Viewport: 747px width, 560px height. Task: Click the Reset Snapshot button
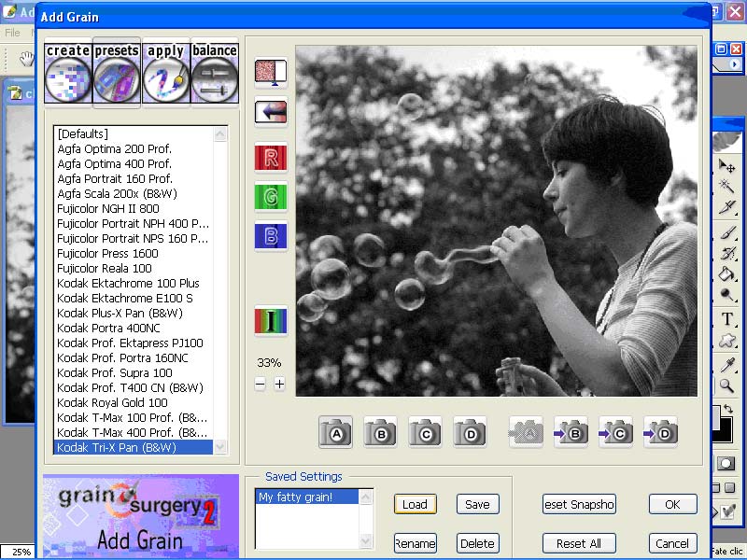tap(579, 504)
